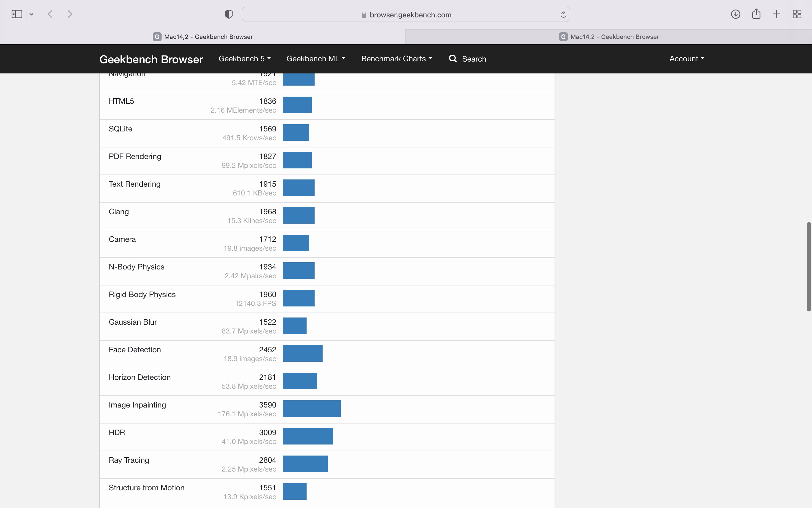The image size is (812, 508).
Task: Select the Structure from Motion label
Action: coord(147,488)
